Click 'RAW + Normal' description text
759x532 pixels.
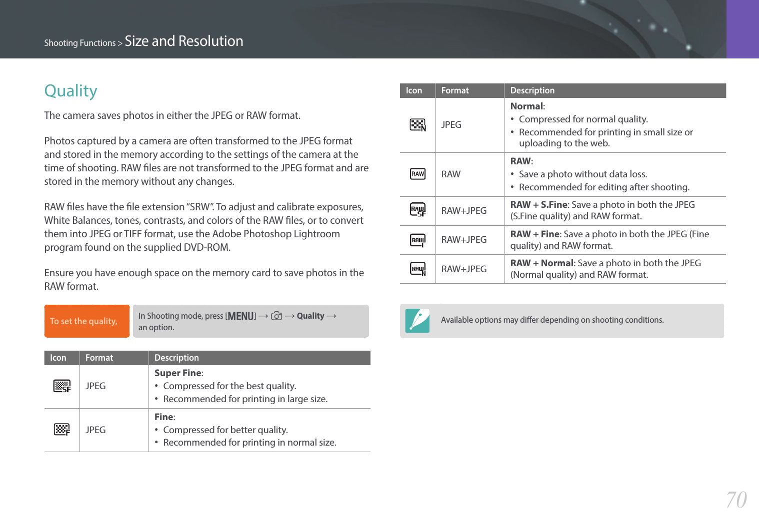[x=605, y=269]
